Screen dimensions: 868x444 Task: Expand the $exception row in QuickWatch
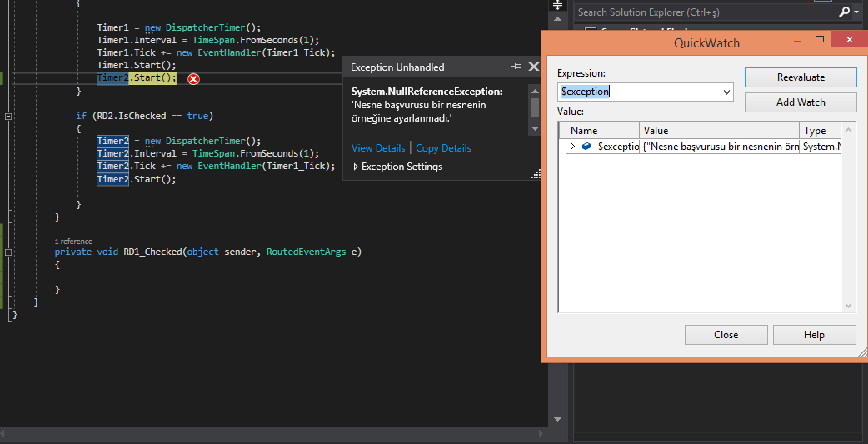click(x=573, y=147)
